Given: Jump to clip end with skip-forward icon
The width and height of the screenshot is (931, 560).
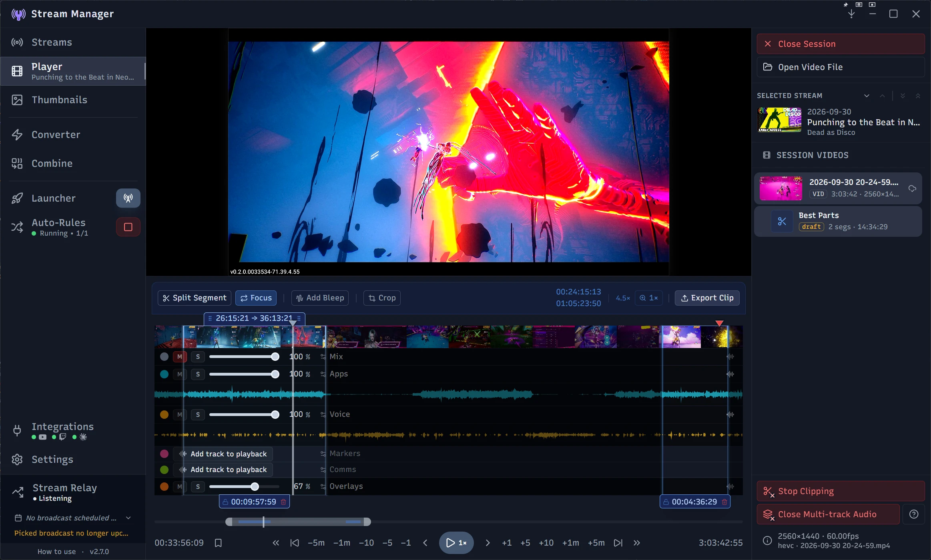Looking at the screenshot, I should point(618,543).
